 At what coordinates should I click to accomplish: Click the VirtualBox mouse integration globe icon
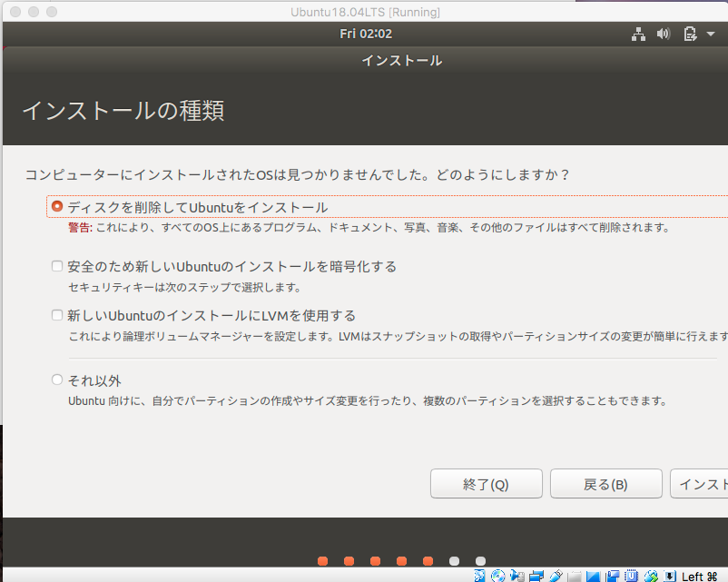651,576
